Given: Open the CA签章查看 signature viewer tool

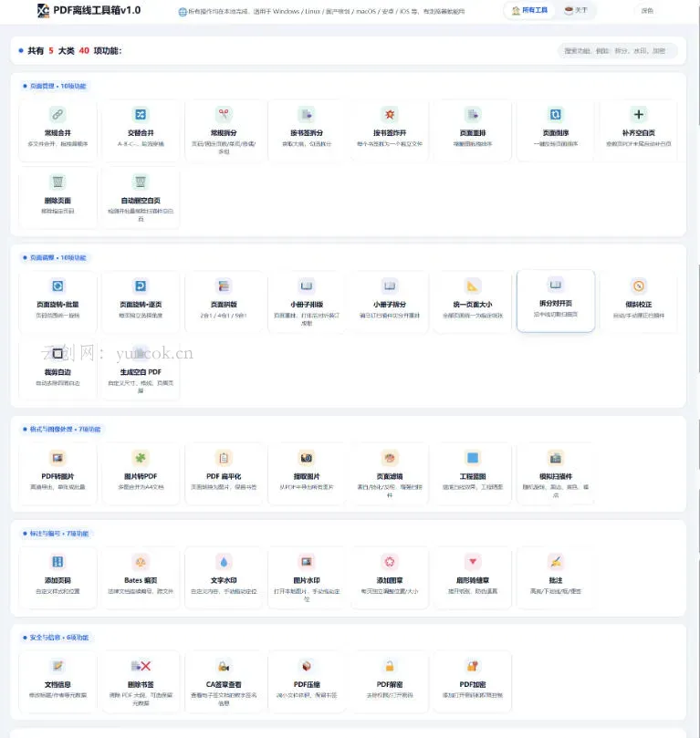Looking at the screenshot, I should pos(224,682).
